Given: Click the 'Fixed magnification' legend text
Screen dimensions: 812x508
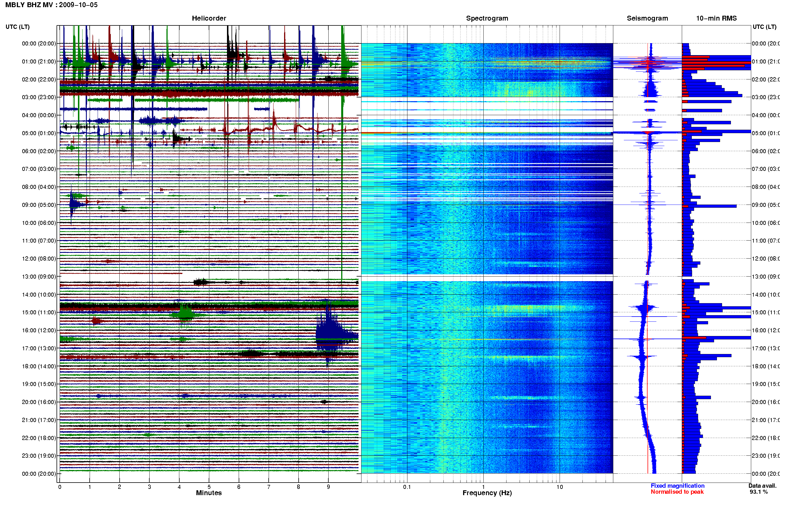Looking at the screenshot, I should 678,486.
